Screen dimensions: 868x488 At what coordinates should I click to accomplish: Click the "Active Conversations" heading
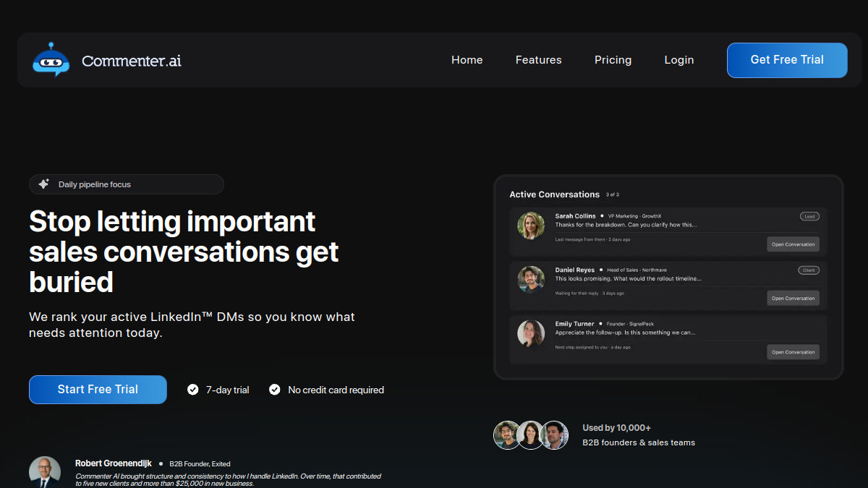(555, 194)
